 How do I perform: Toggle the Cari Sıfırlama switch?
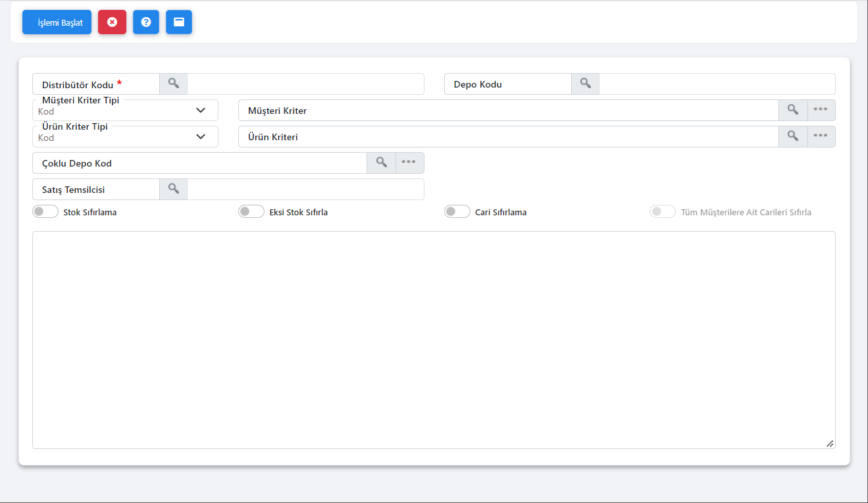pyautogui.click(x=457, y=212)
